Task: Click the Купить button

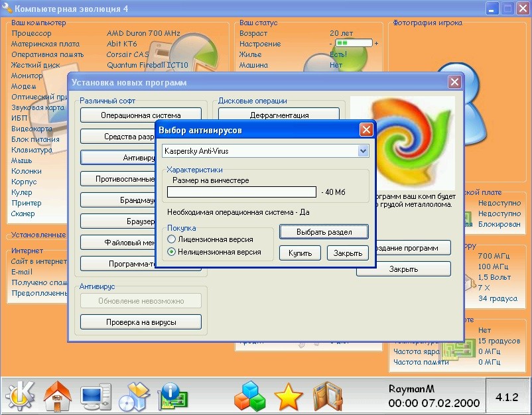Action: 300,253
